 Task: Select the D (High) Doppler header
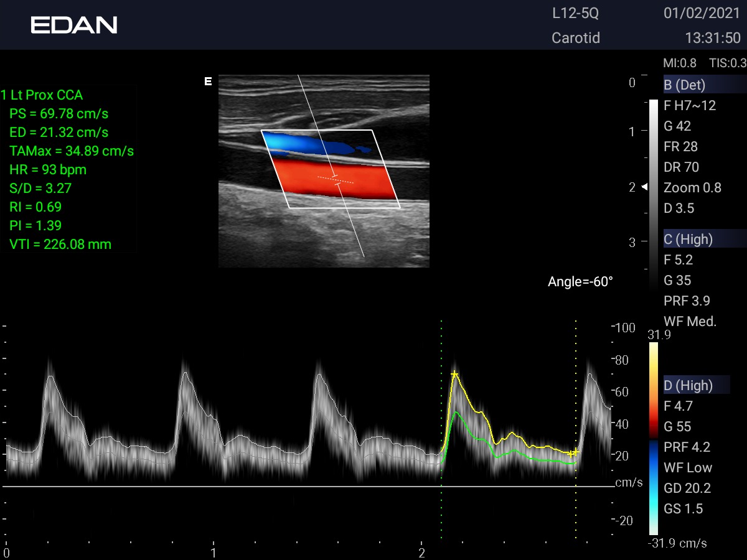pyautogui.click(x=688, y=386)
